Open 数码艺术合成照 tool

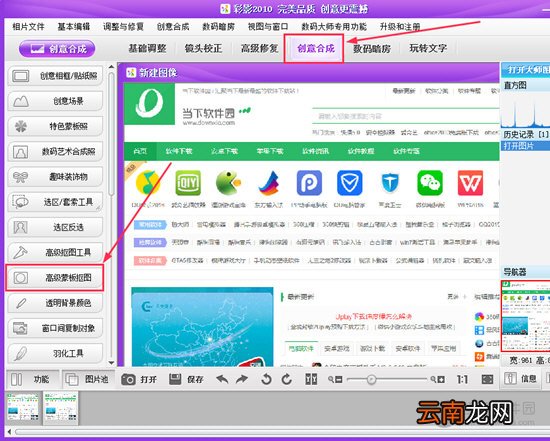click(55, 152)
